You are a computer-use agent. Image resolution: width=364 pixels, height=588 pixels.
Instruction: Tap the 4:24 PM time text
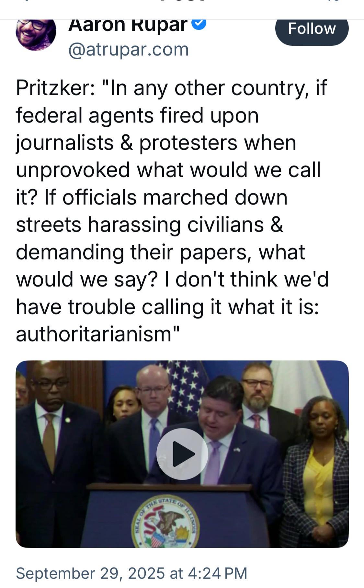coord(218,573)
